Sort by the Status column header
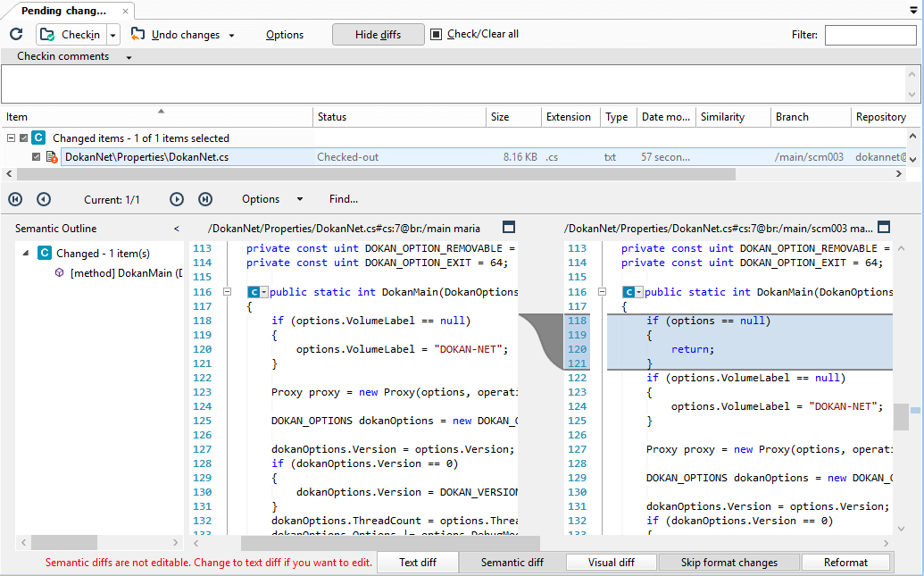Viewport: 924px width, 576px height. coord(399,117)
